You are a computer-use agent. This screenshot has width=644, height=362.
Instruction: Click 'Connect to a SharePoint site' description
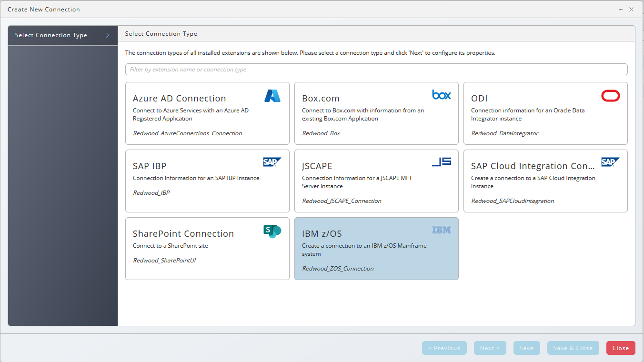click(x=171, y=246)
